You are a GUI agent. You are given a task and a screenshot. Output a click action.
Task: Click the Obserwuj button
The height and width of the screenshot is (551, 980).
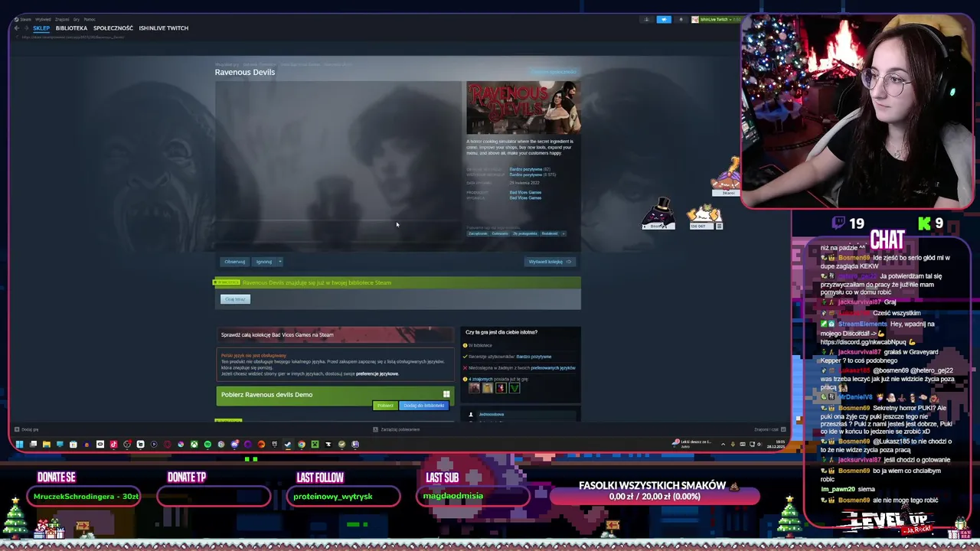tap(235, 262)
